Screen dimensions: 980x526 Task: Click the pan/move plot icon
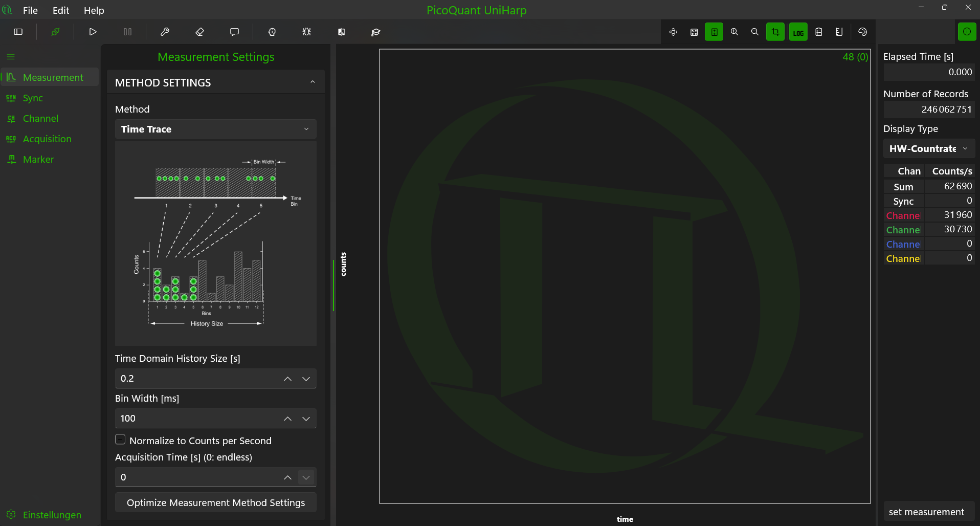pyautogui.click(x=673, y=32)
